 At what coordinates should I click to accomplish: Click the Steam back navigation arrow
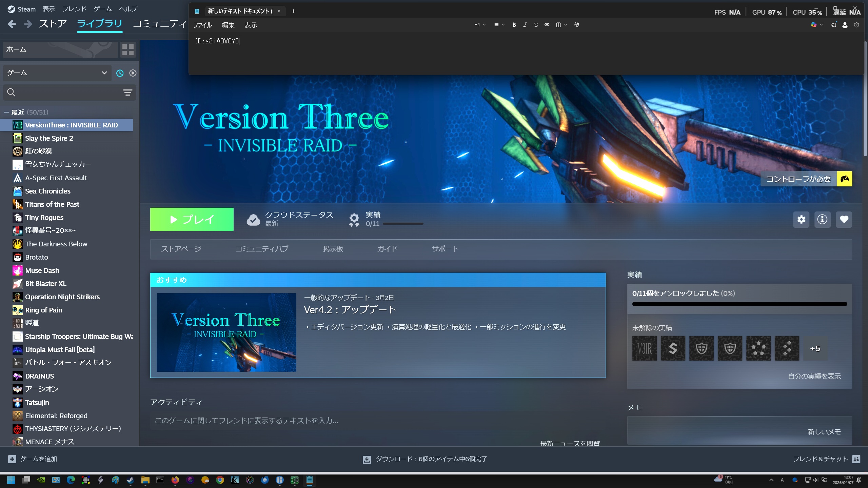click(12, 24)
